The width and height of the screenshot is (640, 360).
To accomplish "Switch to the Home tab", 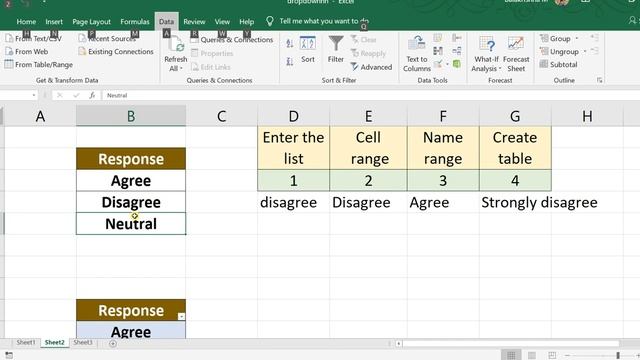I will click(26, 22).
